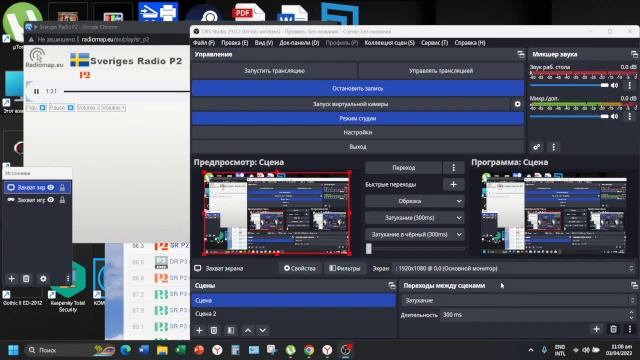
Task: Open the Windows Start menu
Action: point(13,350)
